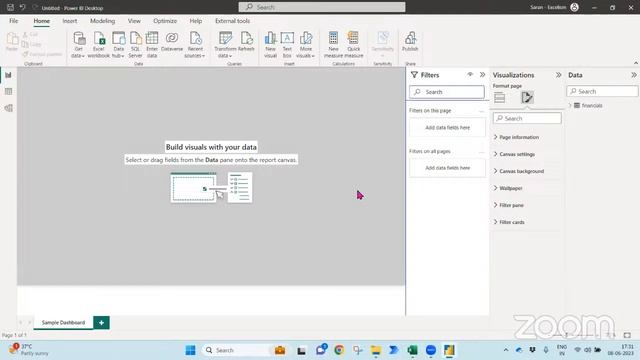
Task: Switch to the Modeling tab
Action: [x=102, y=21]
